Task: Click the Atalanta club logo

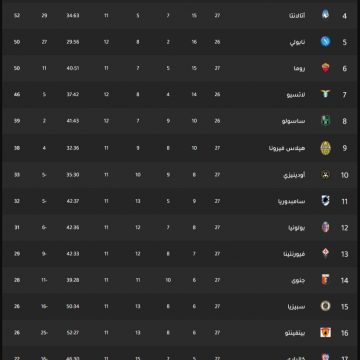Action: click(x=325, y=15)
